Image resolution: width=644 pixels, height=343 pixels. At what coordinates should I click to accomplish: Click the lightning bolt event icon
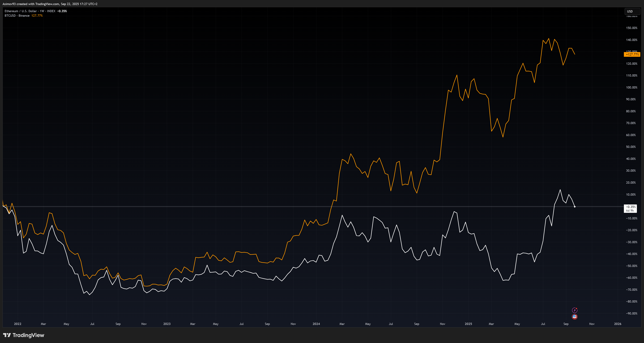click(574, 310)
